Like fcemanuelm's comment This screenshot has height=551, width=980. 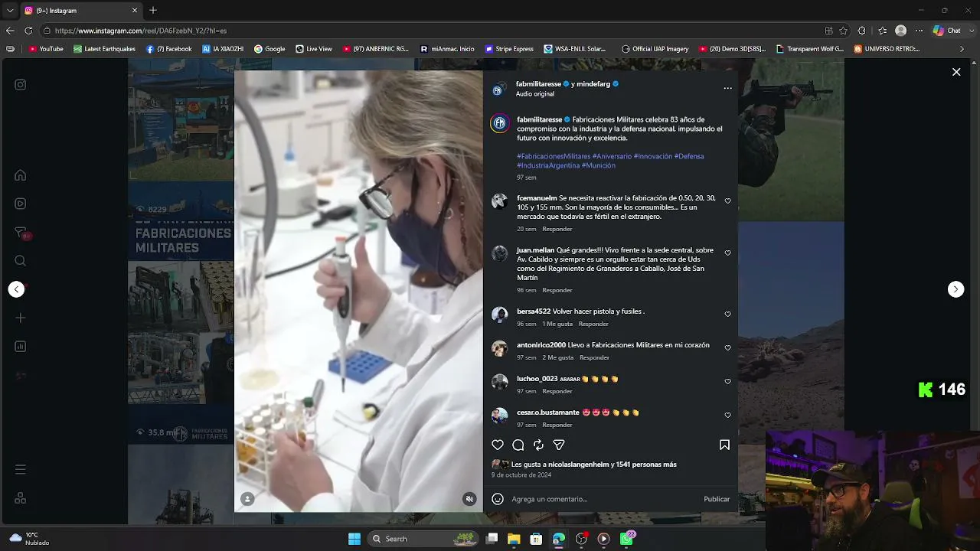point(727,201)
